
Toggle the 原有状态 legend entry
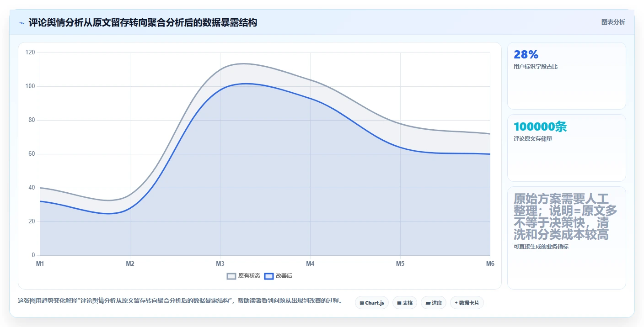pos(244,276)
